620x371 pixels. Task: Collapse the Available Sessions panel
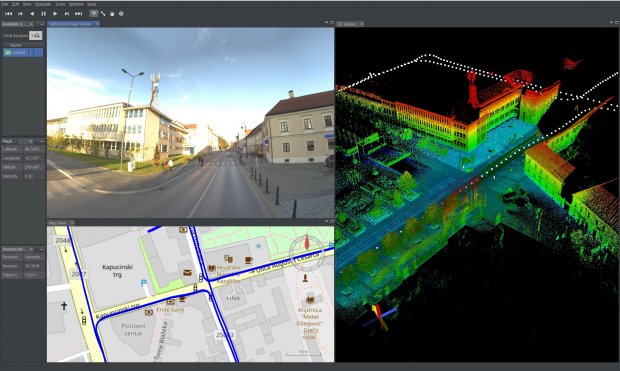click(x=42, y=24)
